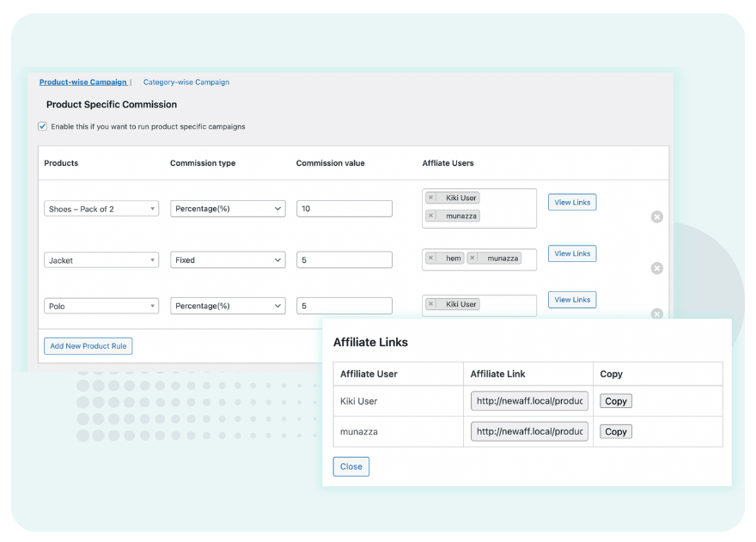Screen dimensions: 756x542
Task: Switch to the Category-wise Campaign tab
Action: pyautogui.click(x=187, y=82)
